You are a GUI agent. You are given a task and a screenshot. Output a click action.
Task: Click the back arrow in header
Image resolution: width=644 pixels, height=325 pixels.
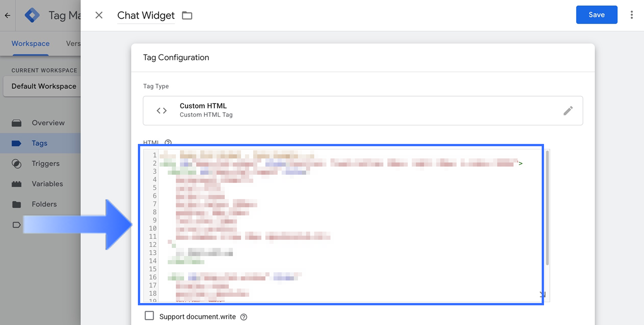[8, 16]
